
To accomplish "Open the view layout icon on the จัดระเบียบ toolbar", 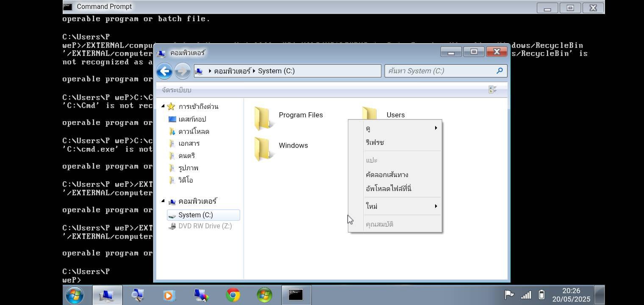I will click(492, 89).
